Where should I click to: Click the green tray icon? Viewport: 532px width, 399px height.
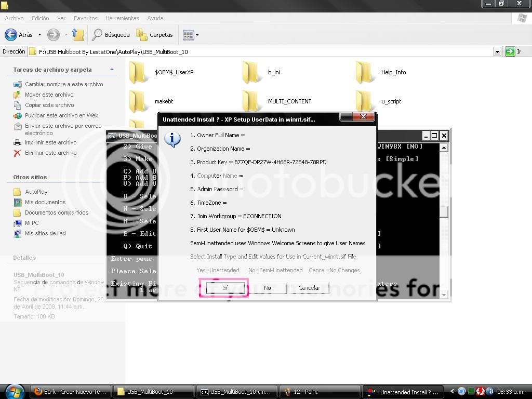click(471, 391)
